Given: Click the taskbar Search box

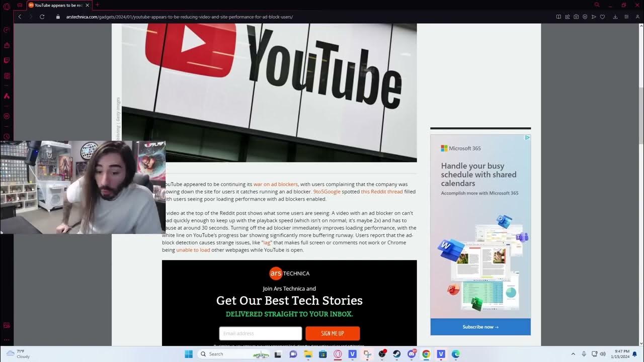Looking at the screenshot, I should 234,354.
